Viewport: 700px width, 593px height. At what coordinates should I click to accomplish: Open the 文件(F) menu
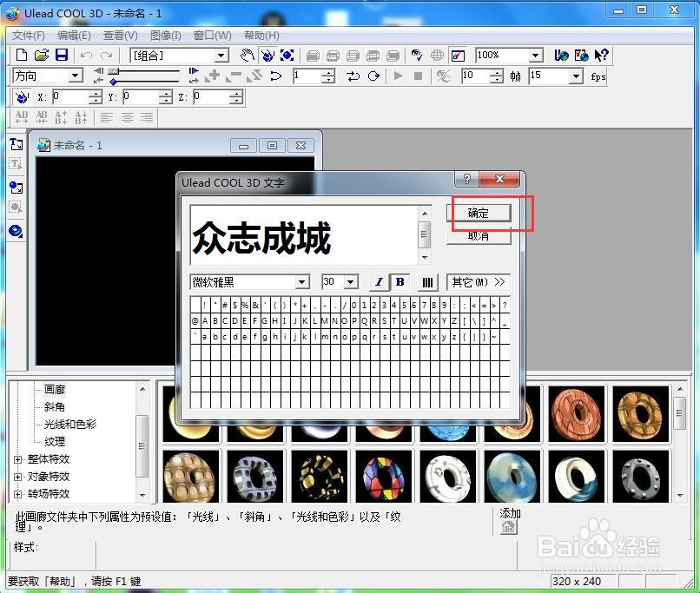(29, 36)
